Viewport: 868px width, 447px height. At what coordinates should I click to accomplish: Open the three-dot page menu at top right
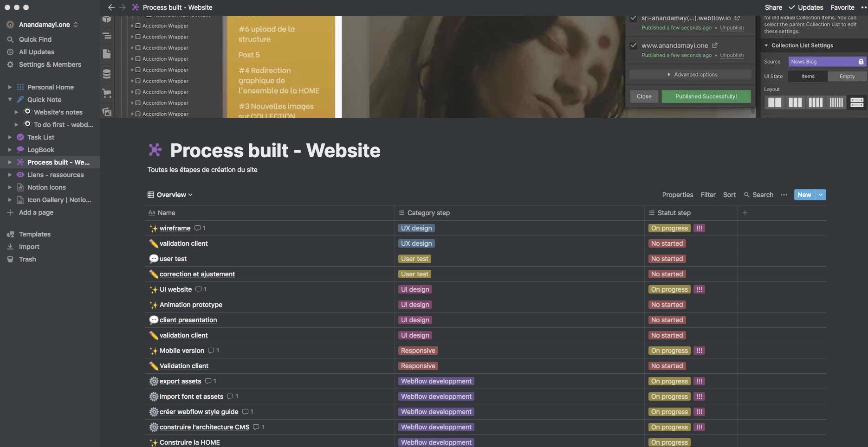pos(863,7)
